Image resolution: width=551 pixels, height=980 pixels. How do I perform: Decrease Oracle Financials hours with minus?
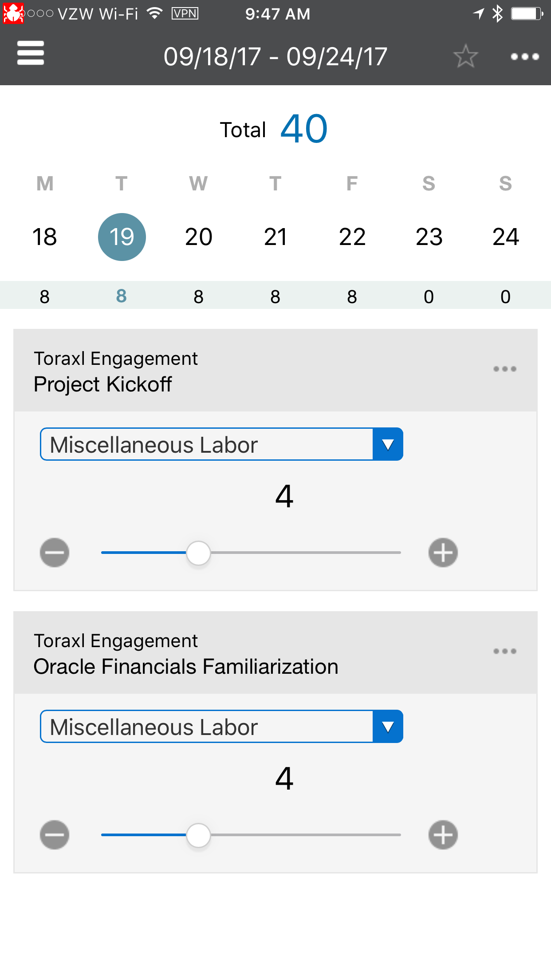click(55, 835)
